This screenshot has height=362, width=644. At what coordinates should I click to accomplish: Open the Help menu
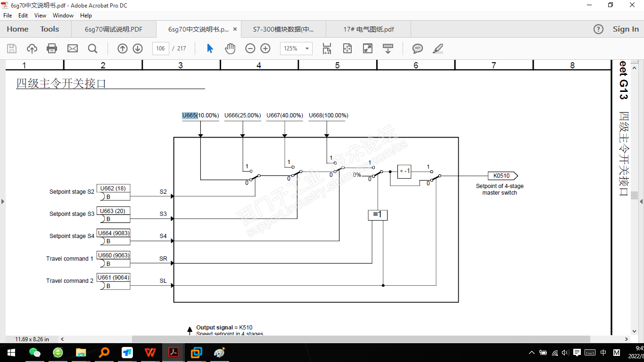(86, 16)
